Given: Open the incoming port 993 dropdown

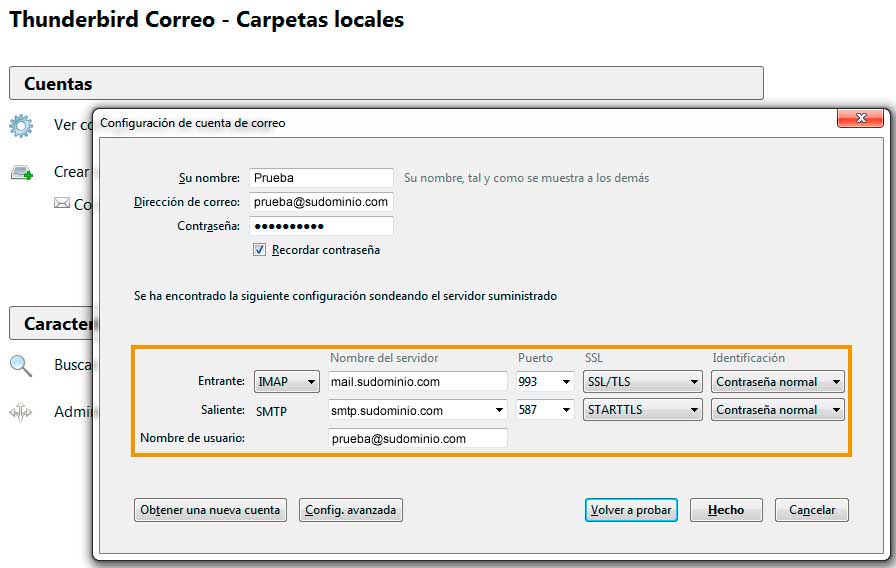Looking at the screenshot, I should coord(566,382).
